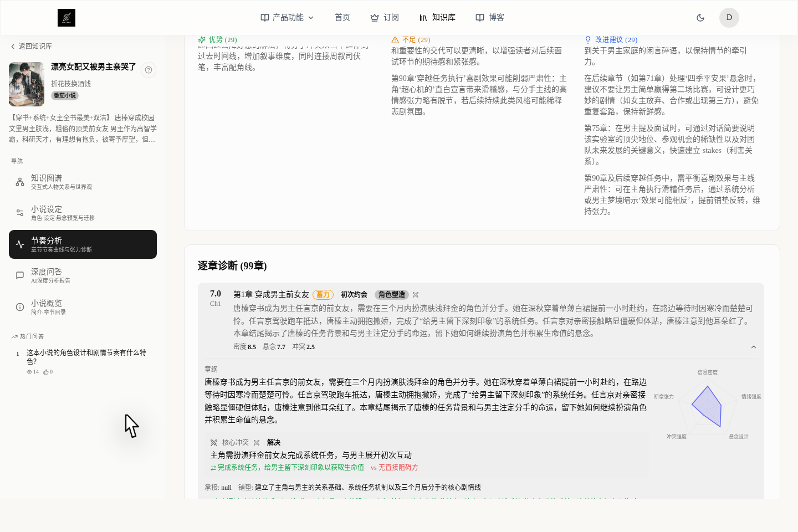Open 深度问答 via its chat bubble icon
Image resolution: width=798 pixels, height=532 pixels.
click(19, 275)
